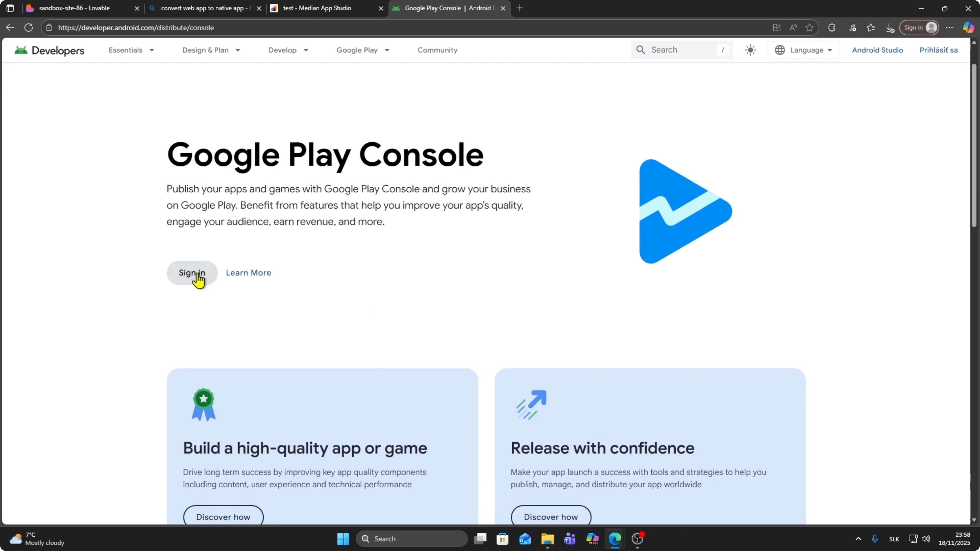Image resolution: width=980 pixels, height=551 pixels.
Task: Show hidden icons in system tray
Action: (x=858, y=539)
